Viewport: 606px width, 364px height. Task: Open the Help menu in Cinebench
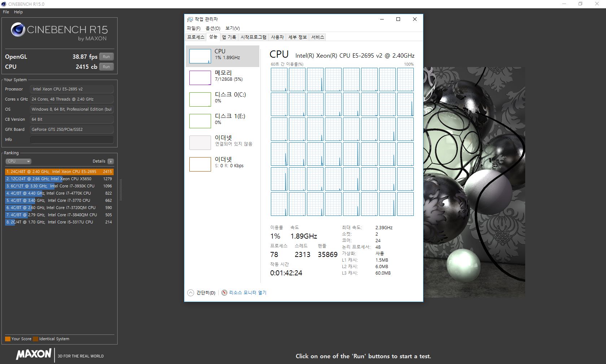(18, 12)
